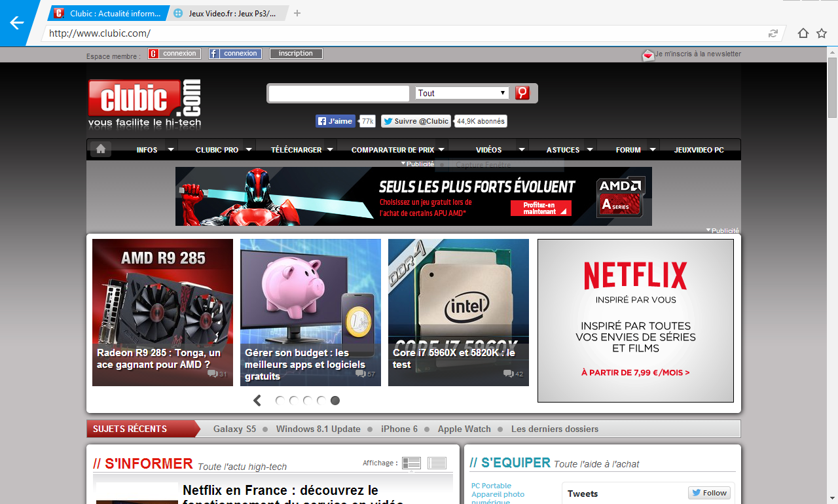Click Suivre @Clubic Twitter button
Screen dimensions: 838x504
(x=416, y=121)
